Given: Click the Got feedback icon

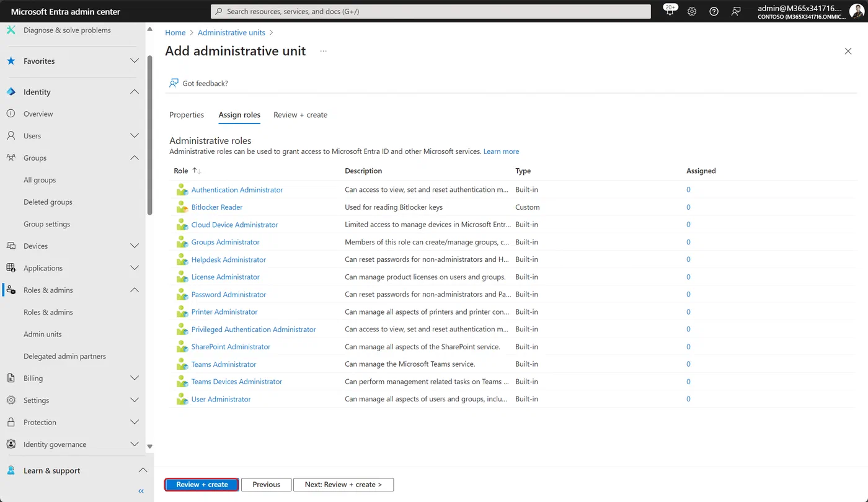Looking at the screenshot, I should (x=174, y=83).
